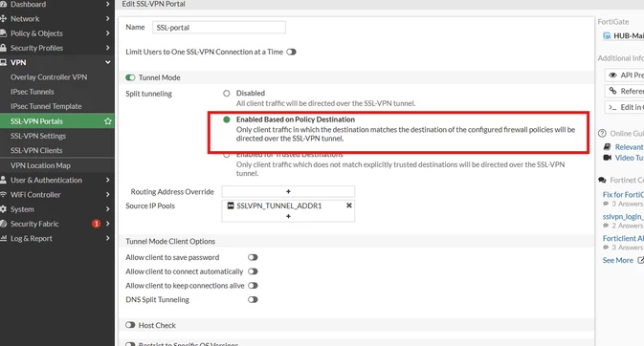
Task: Toggle Tunnel Mode off
Action: click(x=130, y=77)
